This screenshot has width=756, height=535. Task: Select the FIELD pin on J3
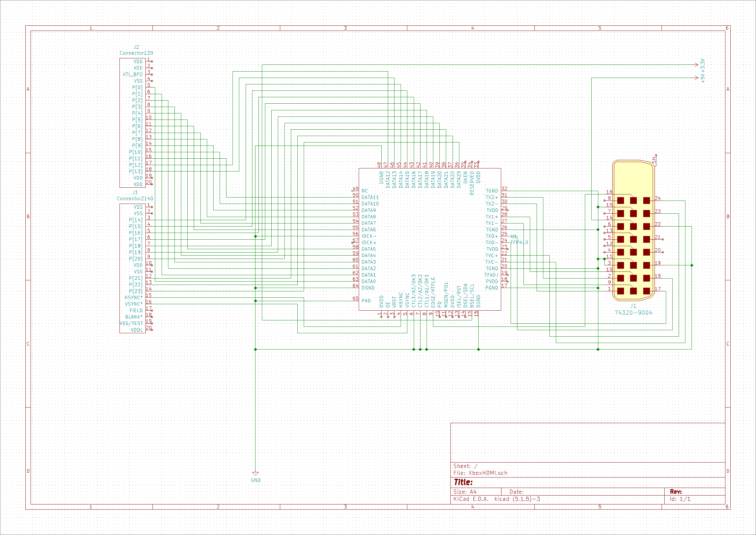(136, 310)
